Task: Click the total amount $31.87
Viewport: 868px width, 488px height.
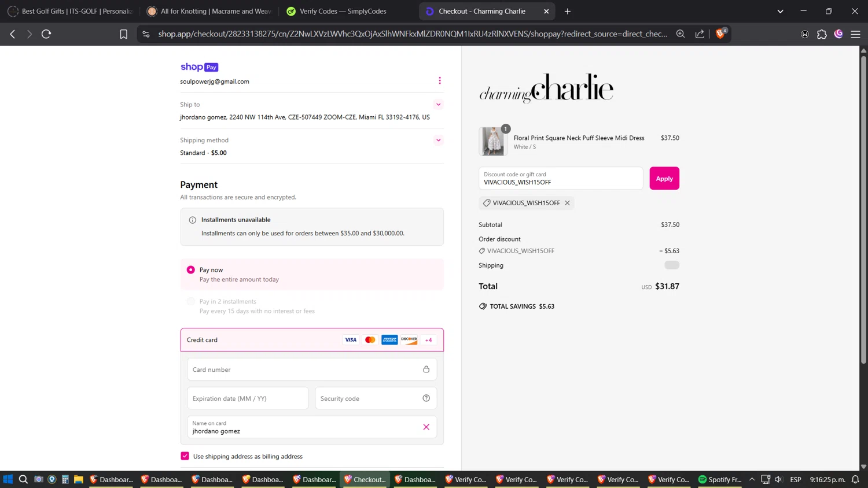Action: [667, 286]
